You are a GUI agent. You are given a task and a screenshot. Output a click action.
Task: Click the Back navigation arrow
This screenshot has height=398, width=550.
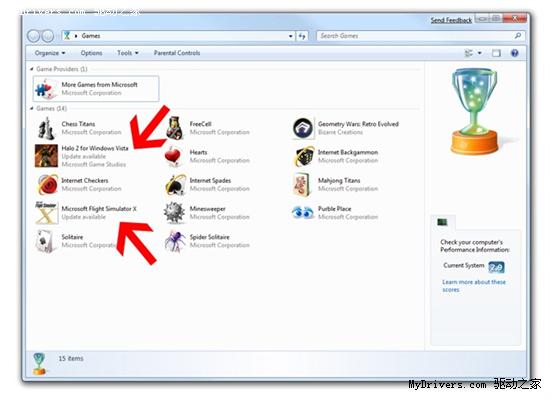tap(34, 36)
